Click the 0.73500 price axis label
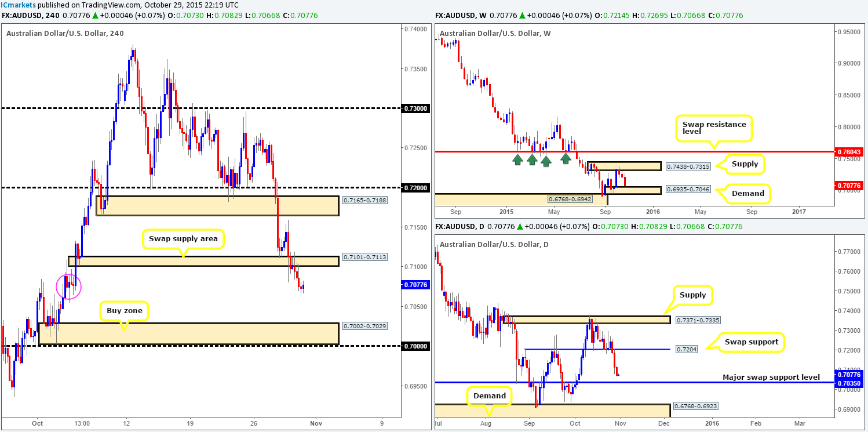The image size is (868, 432). coord(415,69)
